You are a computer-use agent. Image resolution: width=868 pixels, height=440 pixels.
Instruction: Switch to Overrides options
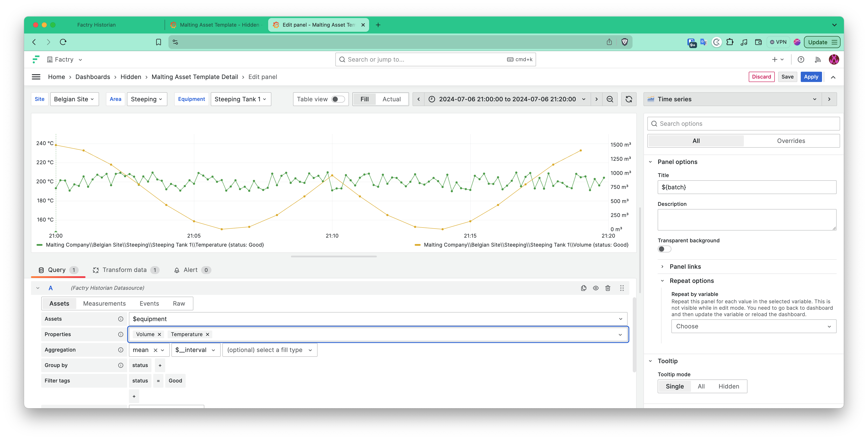pos(791,141)
